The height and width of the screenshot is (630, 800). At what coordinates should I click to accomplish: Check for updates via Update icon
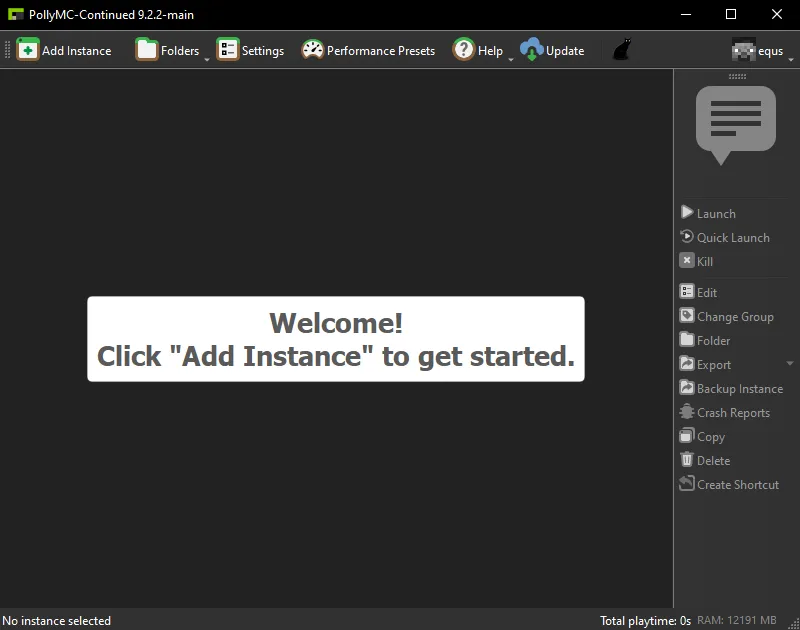pyautogui.click(x=532, y=50)
